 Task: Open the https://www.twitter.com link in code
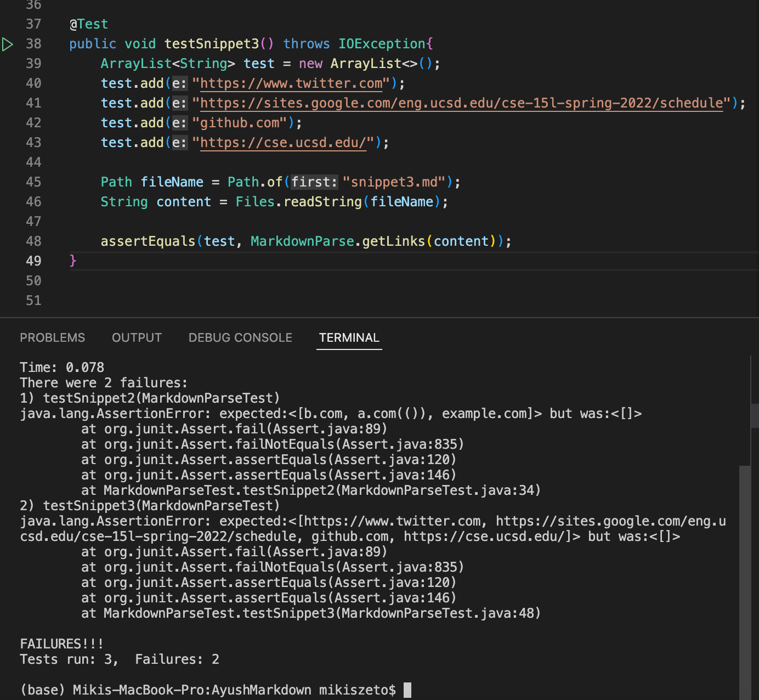291,83
